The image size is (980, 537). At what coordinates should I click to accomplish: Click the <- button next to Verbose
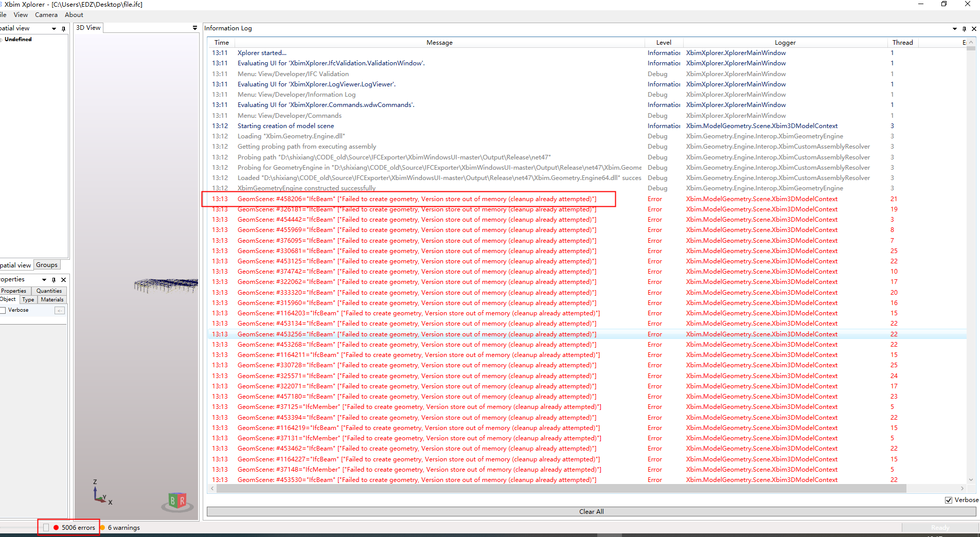pyautogui.click(x=60, y=310)
